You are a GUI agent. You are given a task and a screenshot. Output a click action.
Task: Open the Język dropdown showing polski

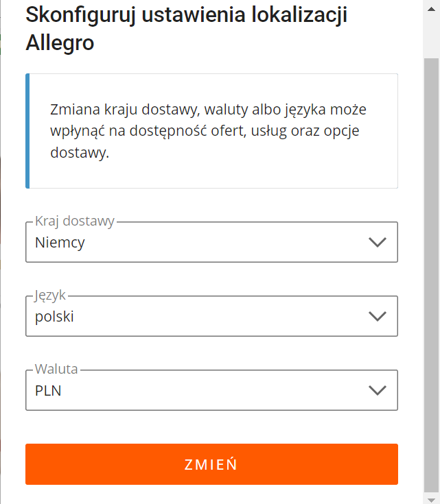[211, 316]
